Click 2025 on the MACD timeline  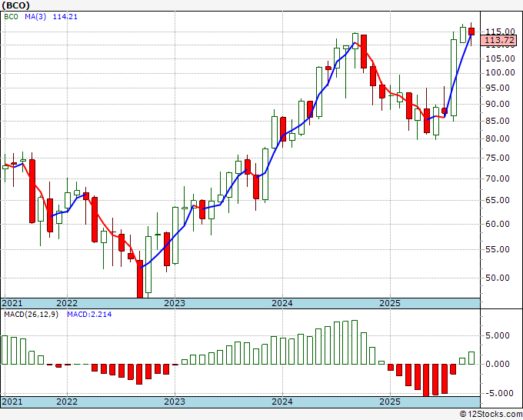pos(390,402)
